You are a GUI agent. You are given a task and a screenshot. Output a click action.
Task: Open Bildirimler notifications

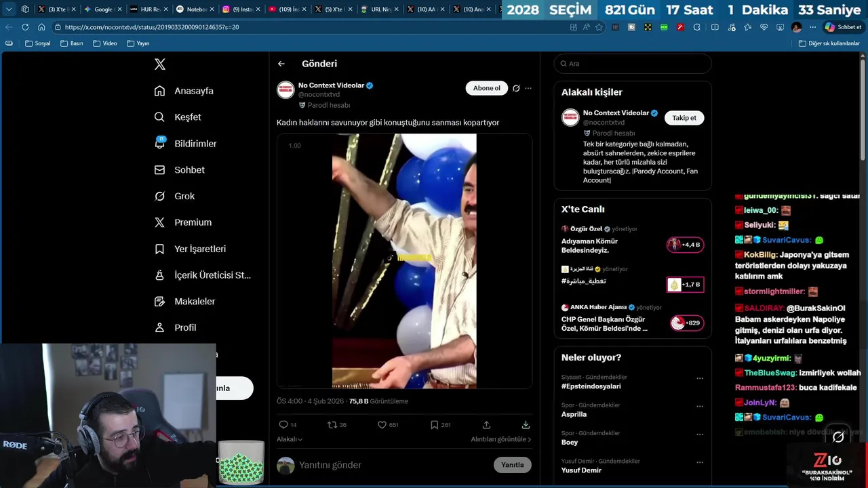click(185, 144)
